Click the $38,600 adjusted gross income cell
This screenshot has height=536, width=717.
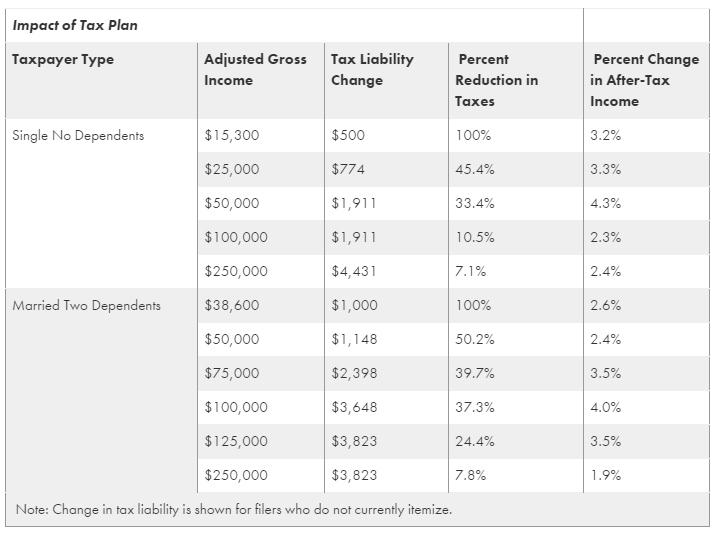point(231,306)
